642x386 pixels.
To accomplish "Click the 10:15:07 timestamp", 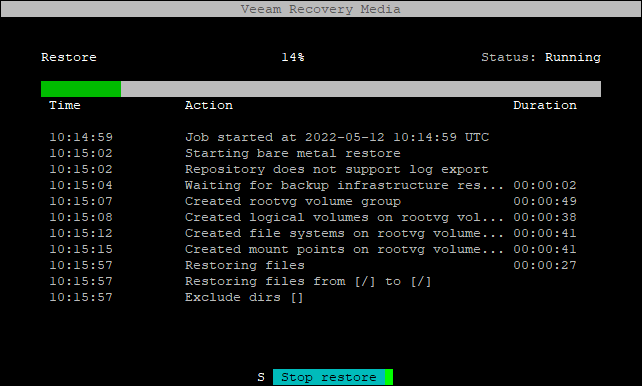I will click(x=81, y=201).
